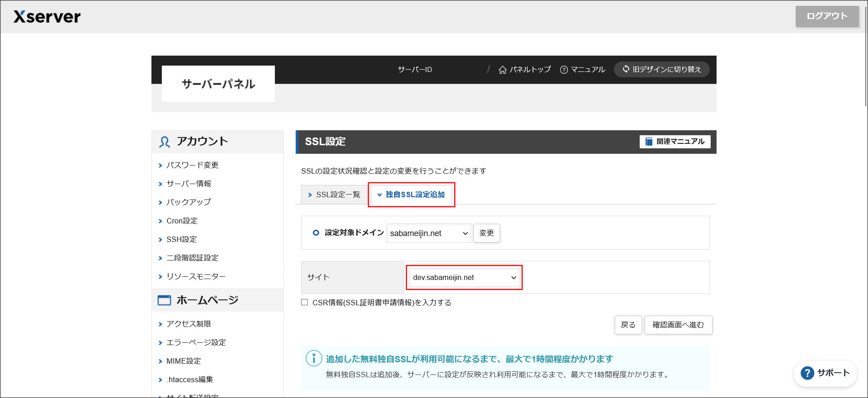Click the related manual book icon

pos(649,142)
